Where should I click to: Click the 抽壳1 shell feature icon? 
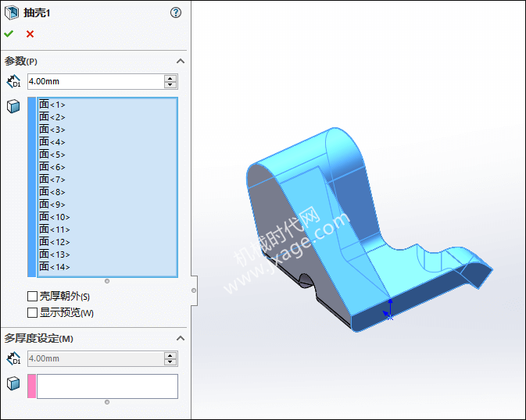tap(12, 12)
